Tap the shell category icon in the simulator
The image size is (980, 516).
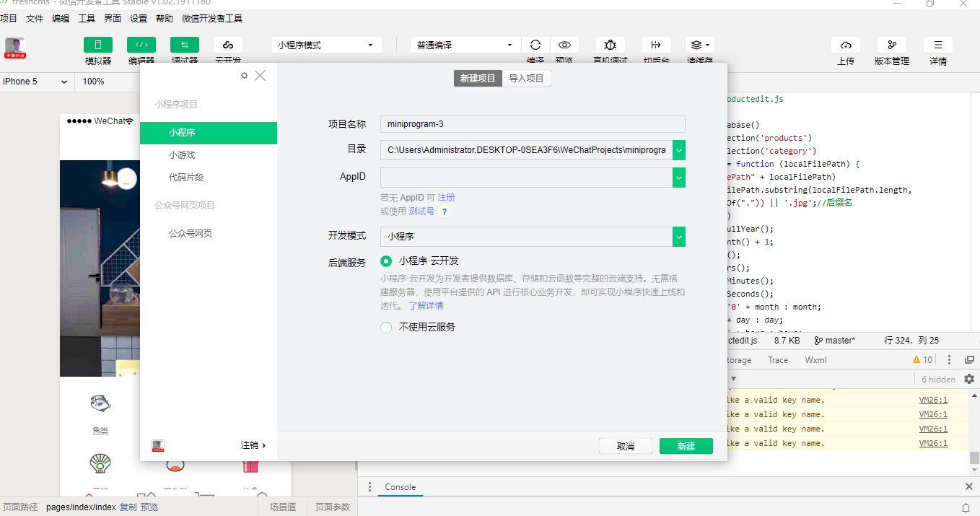point(100,463)
